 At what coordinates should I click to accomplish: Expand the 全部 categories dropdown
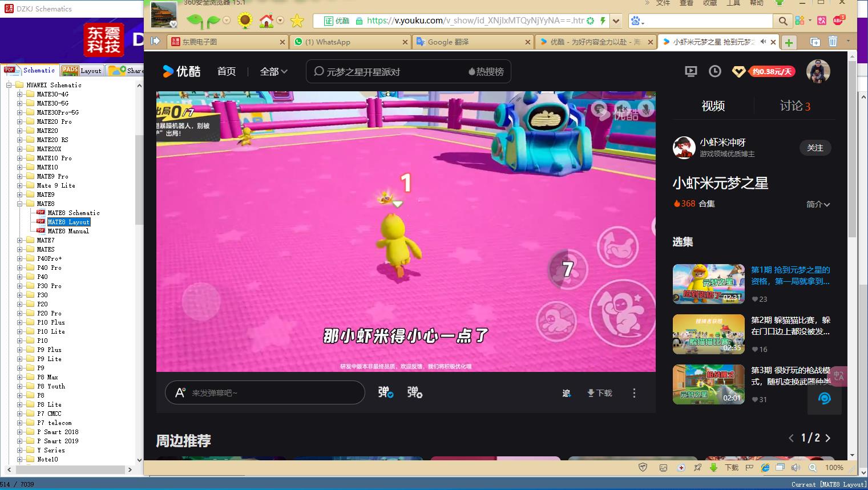point(274,71)
